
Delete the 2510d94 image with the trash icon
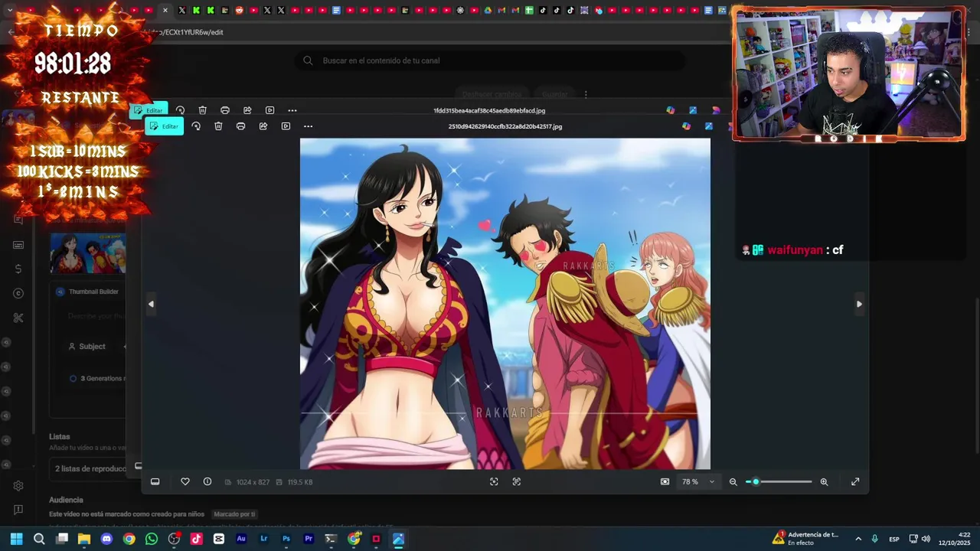tap(218, 126)
